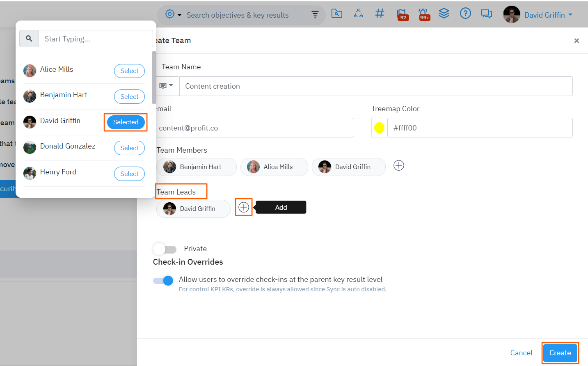Open the David Griffin account dropdown

tap(548, 15)
